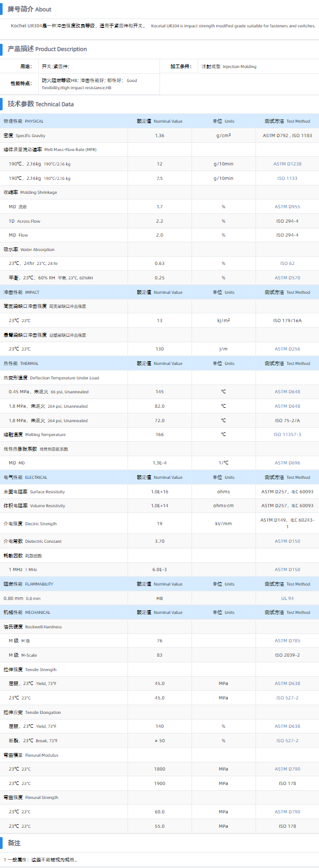The height and width of the screenshot is (868, 319).
Task: Click ASTM D150 link for Dielectric Constant
Action: coord(287,541)
